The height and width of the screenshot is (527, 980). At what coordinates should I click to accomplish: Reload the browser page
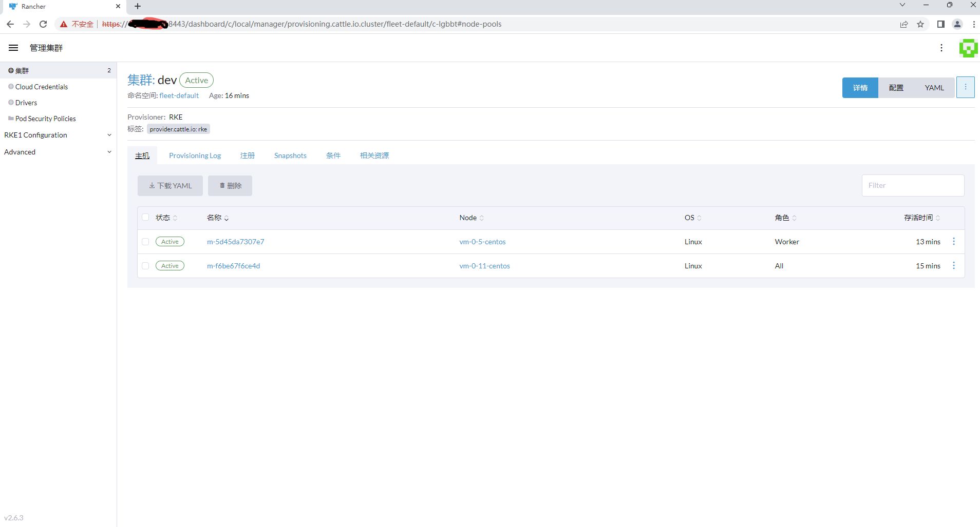click(43, 24)
